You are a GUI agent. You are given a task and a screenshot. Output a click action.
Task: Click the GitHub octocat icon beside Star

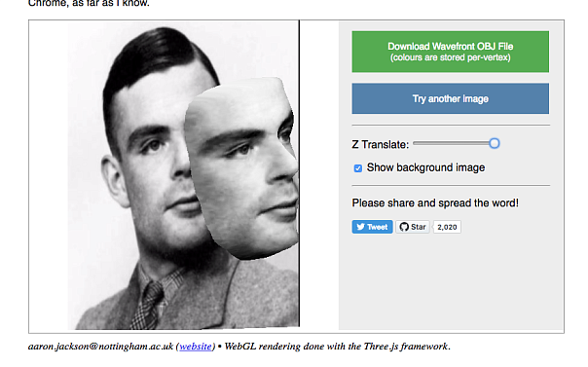[404, 227]
